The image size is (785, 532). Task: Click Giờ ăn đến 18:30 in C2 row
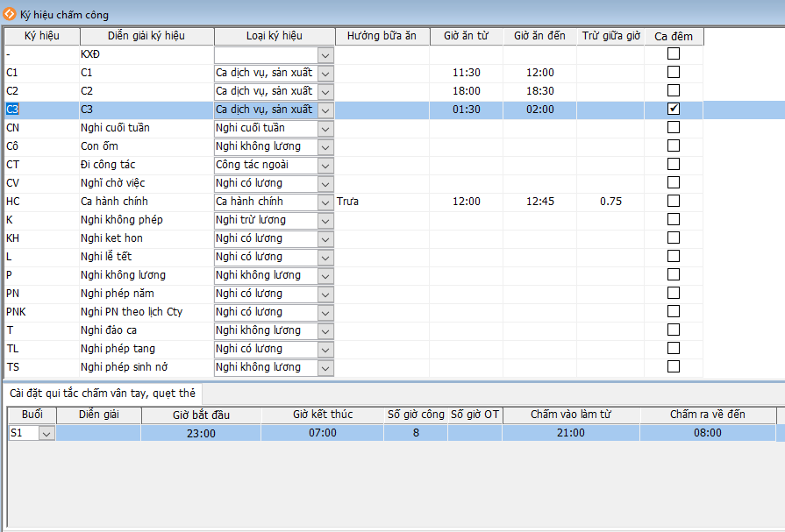[540, 91]
